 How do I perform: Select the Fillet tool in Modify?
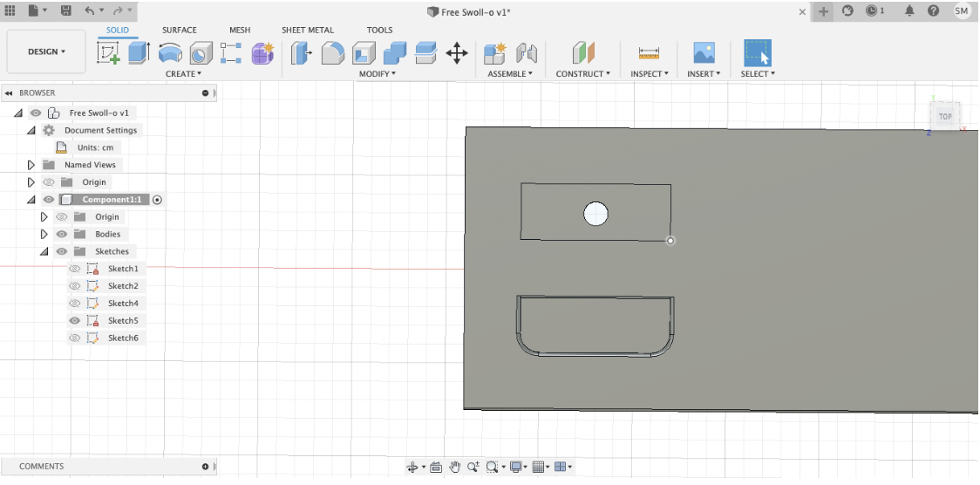click(332, 53)
